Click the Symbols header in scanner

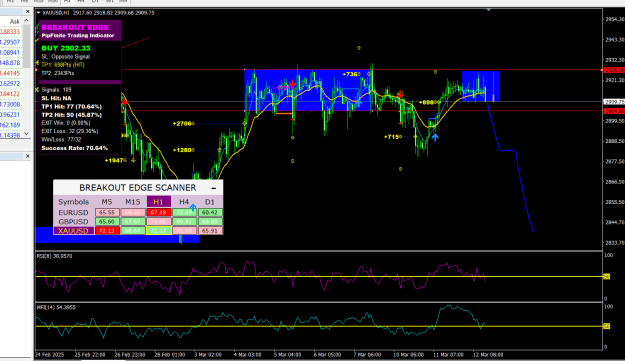[x=73, y=202]
